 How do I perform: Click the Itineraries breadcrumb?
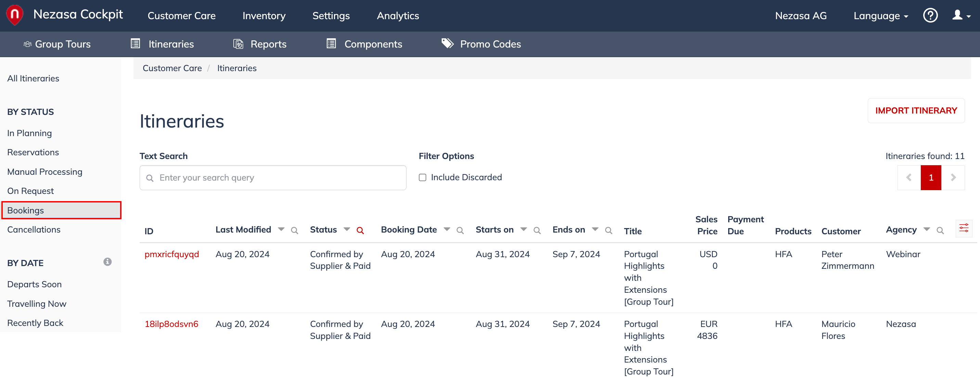click(x=237, y=68)
